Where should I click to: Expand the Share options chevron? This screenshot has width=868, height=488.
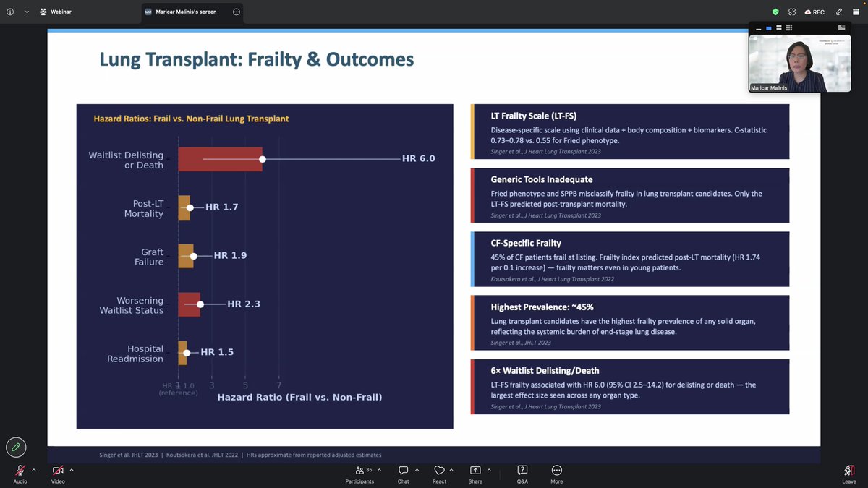(x=488, y=470)
